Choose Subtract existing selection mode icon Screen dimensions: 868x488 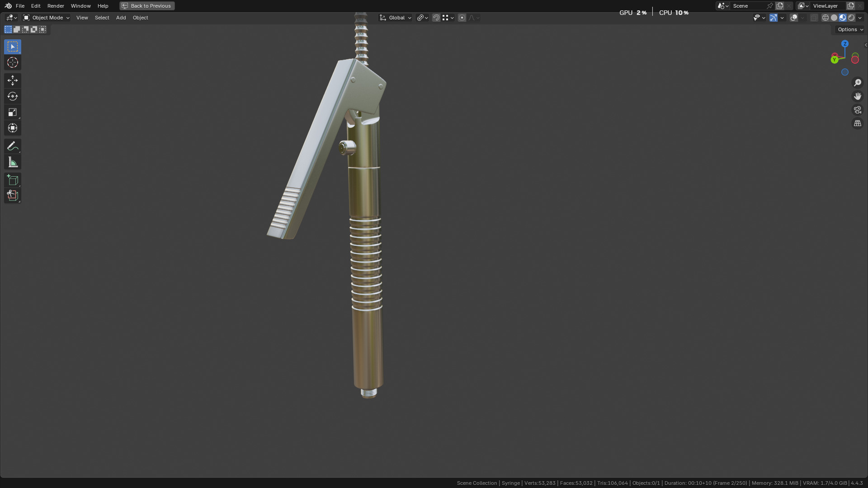(25, 29)
